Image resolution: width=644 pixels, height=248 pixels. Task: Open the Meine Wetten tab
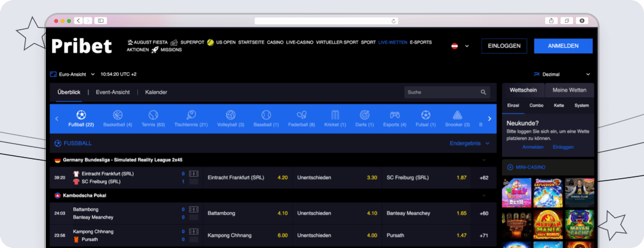point(570,90)
